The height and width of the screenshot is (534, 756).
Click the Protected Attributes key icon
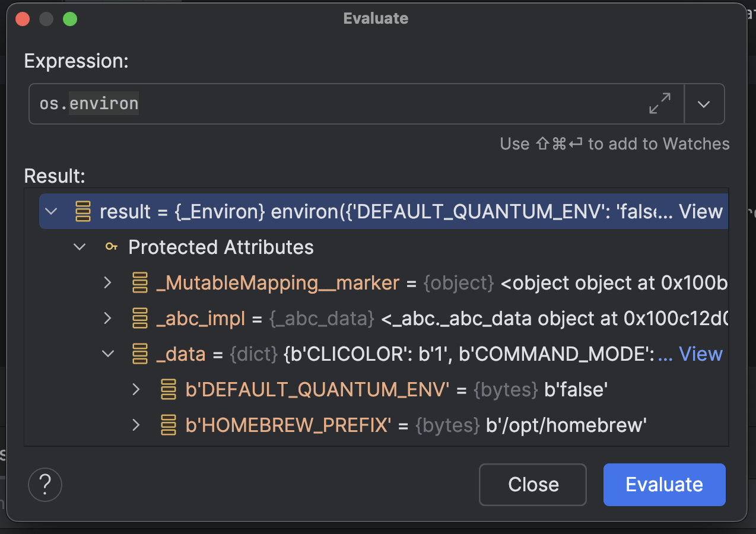pyautogui.click(x=111, y=247)
